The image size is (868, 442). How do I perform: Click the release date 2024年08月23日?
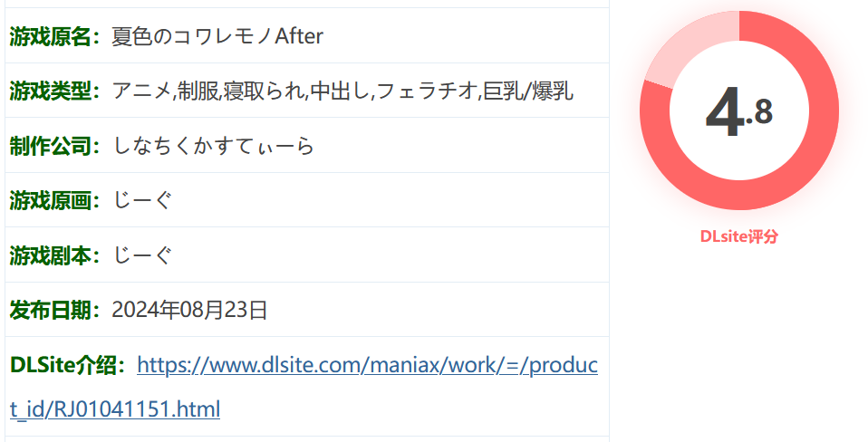190,310
